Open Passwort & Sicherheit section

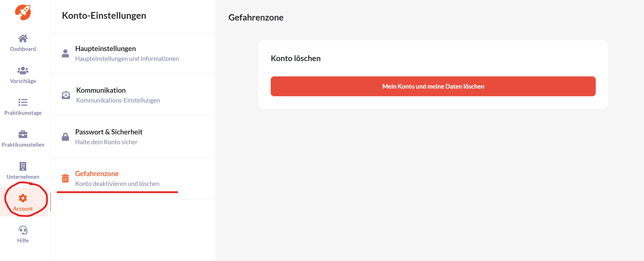(133, 137)
